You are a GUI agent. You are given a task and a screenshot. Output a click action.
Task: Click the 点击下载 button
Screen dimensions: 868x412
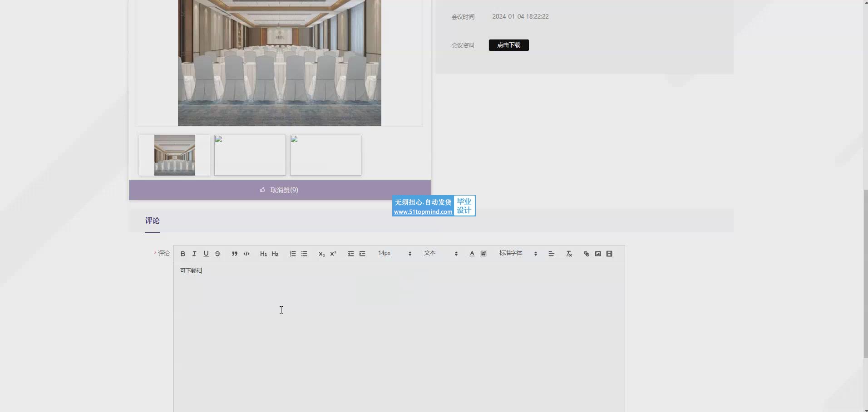[508, 45]
